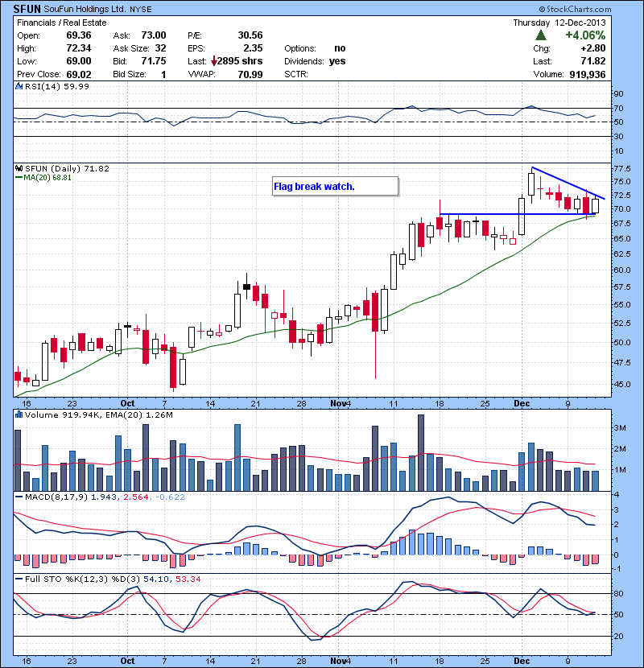
Task: Click the 3M label on the volume axis
Action: (619, 427)
